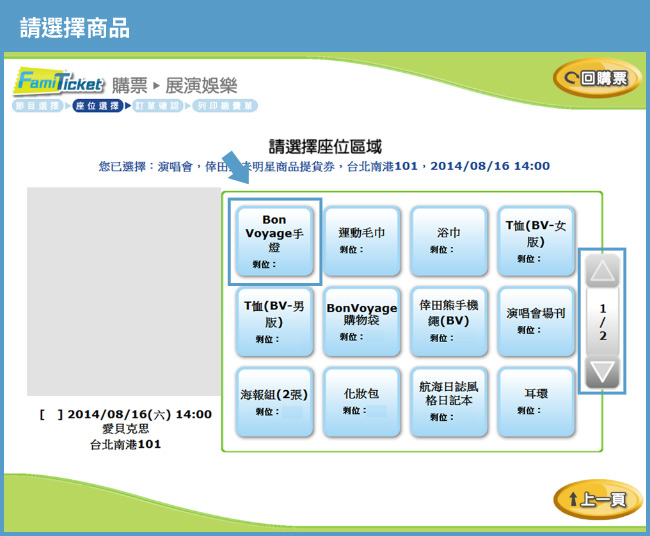Viewport: 650px width, 536px height.
Task: Click the 請選擇座位區域 heading
Action: click(325, 146)
